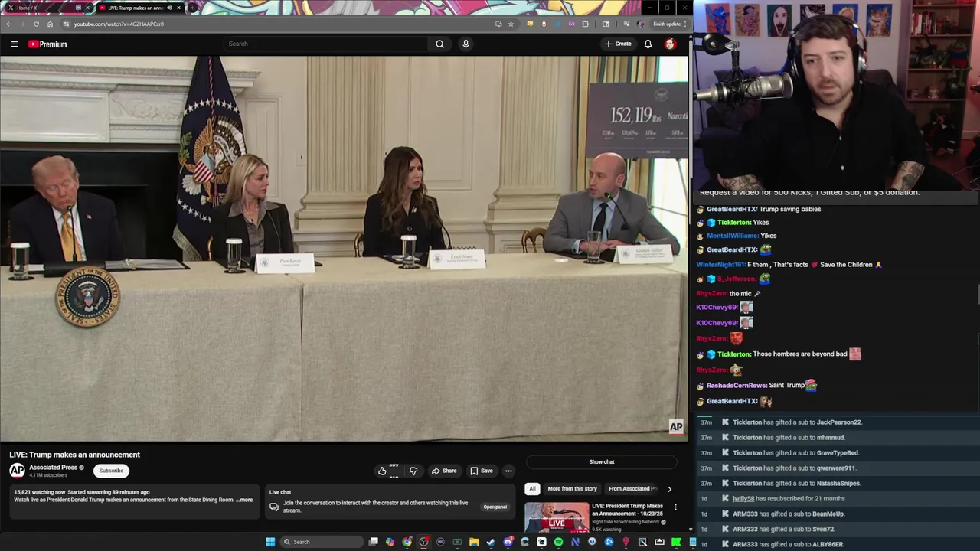
Task: Click Ticklerton gifted sub to JackPearson22 entry
Action: click(x=797, y=422)
